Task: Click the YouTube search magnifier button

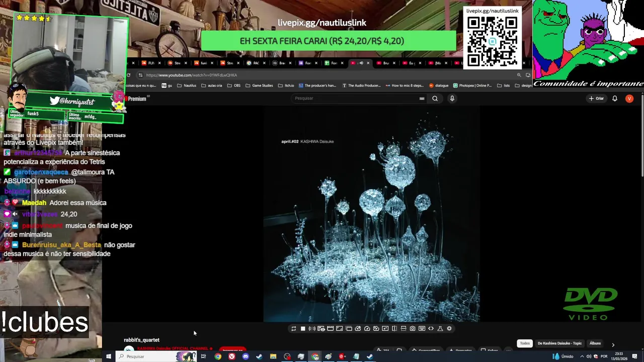Action: (435, 99)
